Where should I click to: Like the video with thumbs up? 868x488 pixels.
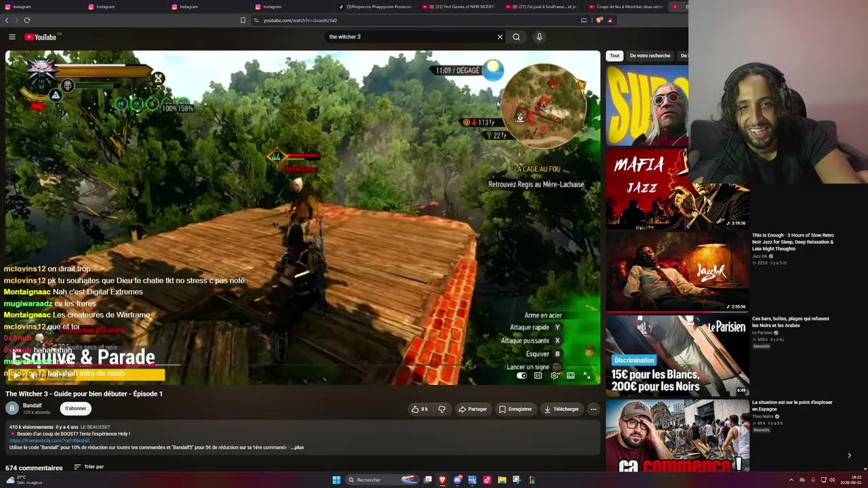coord(420,409)
